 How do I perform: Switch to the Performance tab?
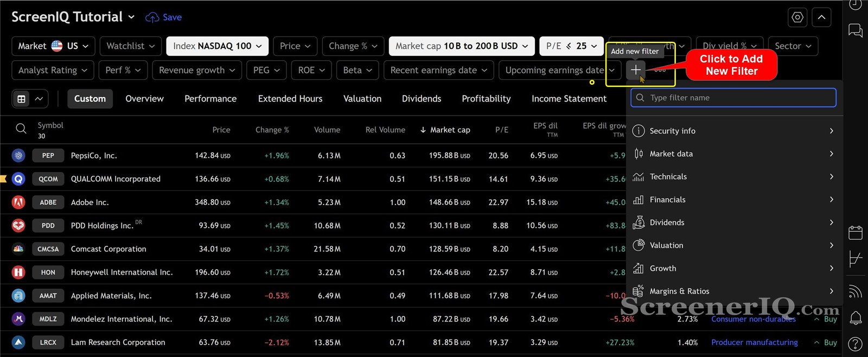coord(210,99)
